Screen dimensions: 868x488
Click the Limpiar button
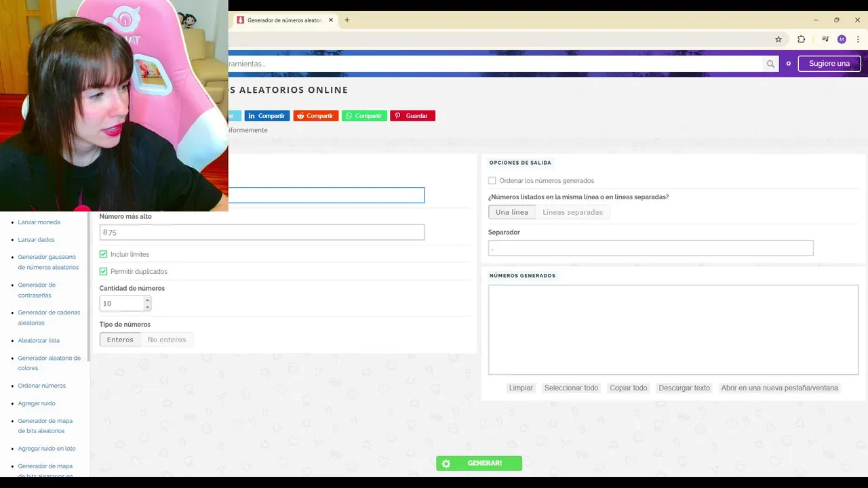tap(521, 388)
